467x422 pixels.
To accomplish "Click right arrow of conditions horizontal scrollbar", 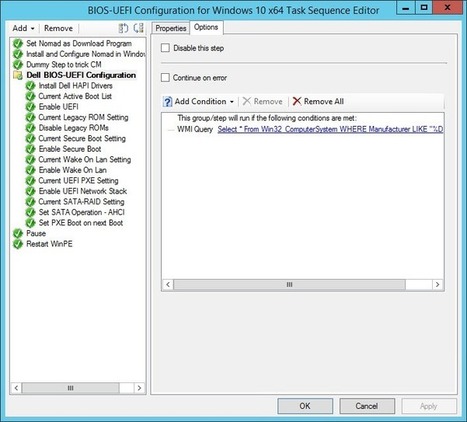I will point(438,285).
